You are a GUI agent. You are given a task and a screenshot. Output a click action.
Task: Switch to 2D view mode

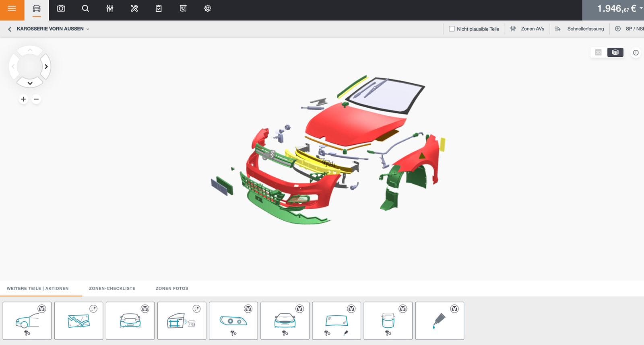tap(599, 53)
